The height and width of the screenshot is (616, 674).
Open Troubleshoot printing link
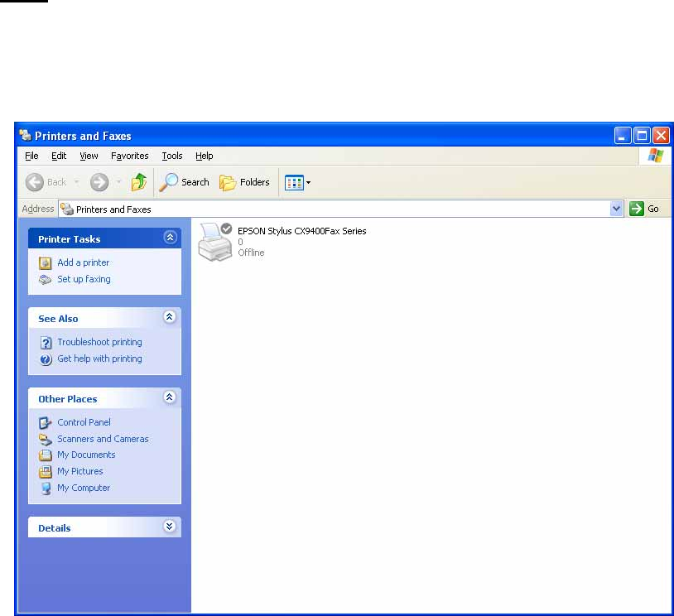point(99,342)
